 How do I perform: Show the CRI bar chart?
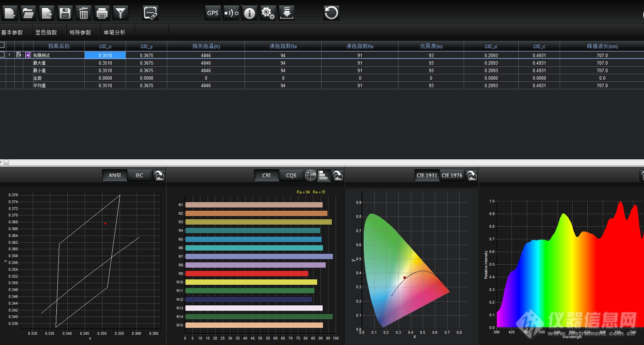coord(267,175)
